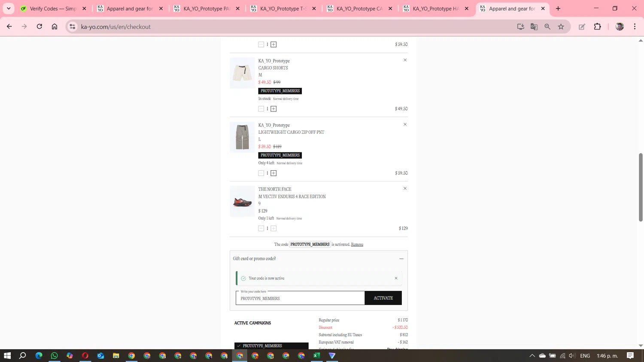644x362 pixels.
Task: Click the install app icon in address bar
Action: click(520, 27)
